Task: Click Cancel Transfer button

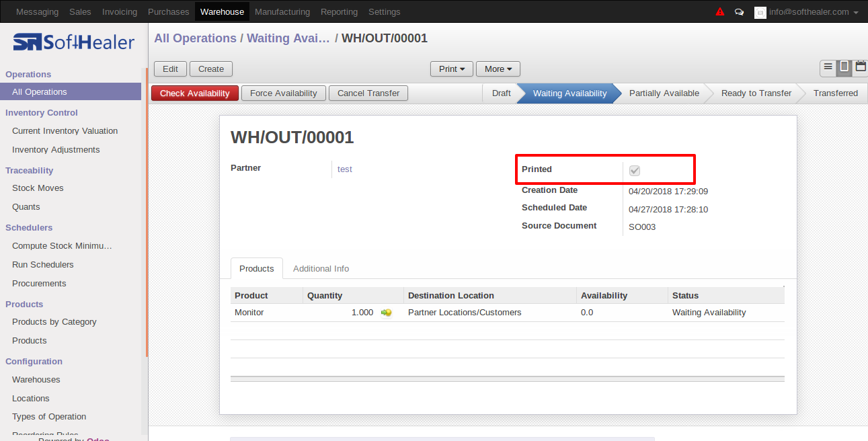Action: click(x=368, y=93)
